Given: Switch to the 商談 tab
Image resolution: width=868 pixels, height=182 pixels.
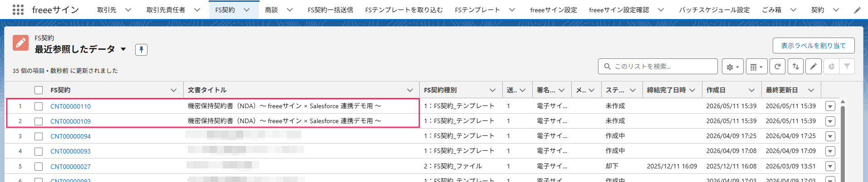Looking at the screenshot, I should [271, 10].
